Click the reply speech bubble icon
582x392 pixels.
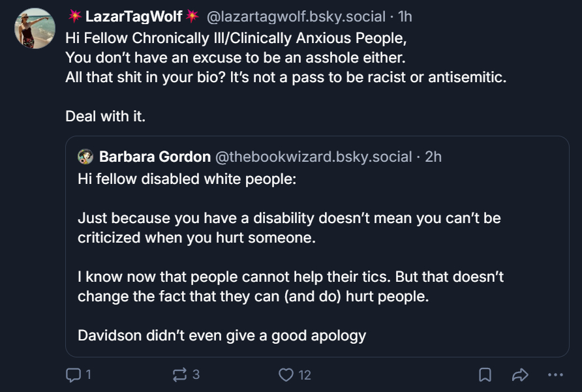[x=72, y=375]
